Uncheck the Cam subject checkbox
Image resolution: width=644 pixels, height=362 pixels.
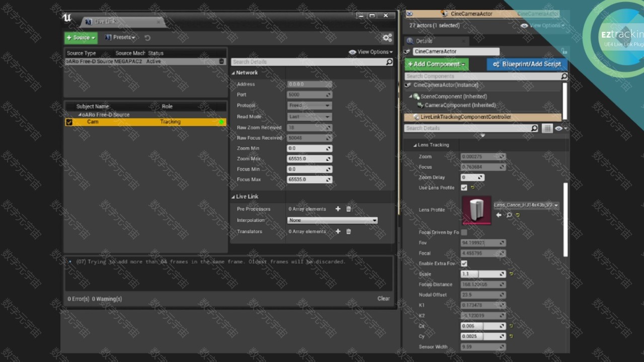click(69, 122)
